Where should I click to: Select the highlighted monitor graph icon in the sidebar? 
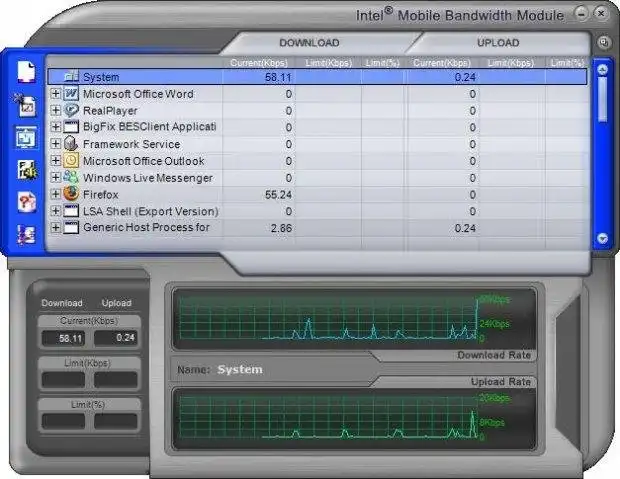pyautogui.click(x=26, y=138)
